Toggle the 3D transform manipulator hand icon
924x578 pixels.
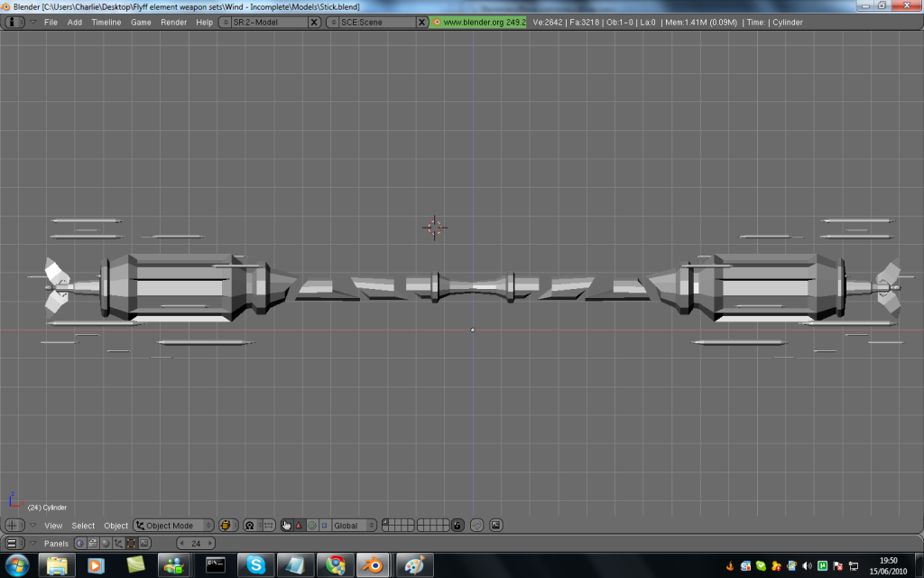tap(287, 525)
